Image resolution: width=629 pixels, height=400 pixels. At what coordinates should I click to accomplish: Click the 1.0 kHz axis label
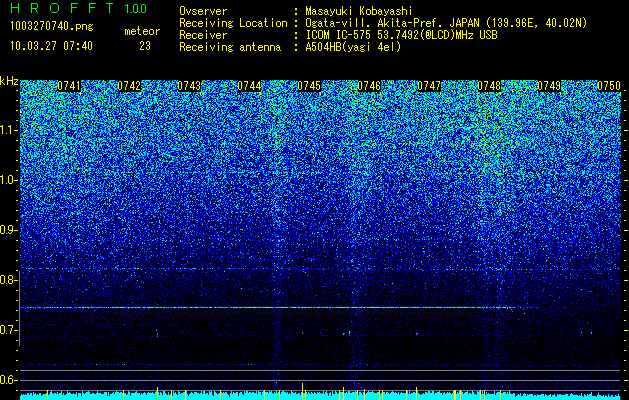[8, 180]
